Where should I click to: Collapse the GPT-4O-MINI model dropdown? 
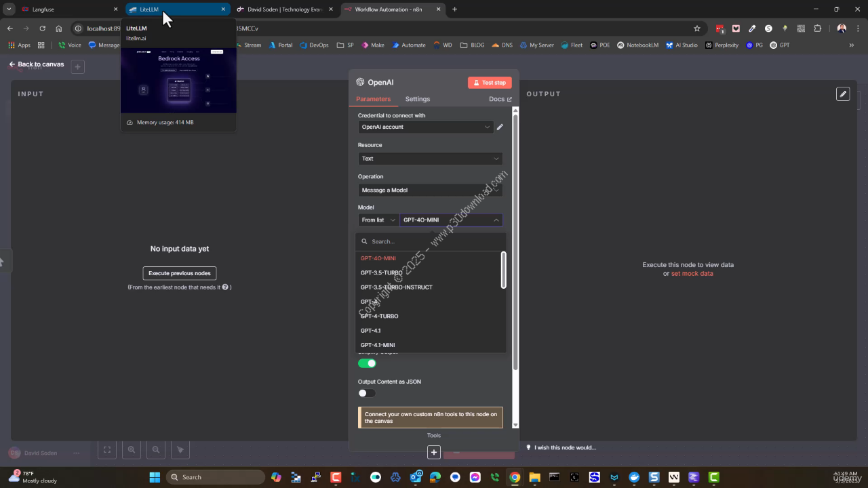point(451,220)
